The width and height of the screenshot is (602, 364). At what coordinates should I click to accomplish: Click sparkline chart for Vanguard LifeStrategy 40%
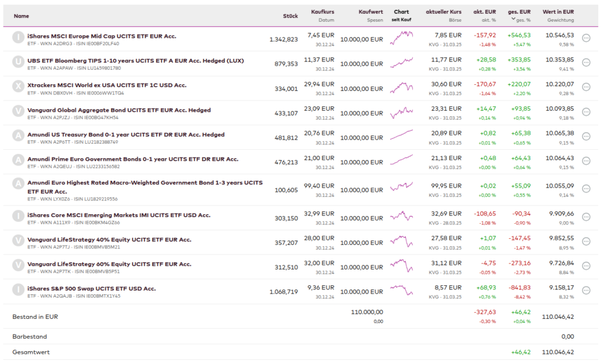click(x=402, y=242)
